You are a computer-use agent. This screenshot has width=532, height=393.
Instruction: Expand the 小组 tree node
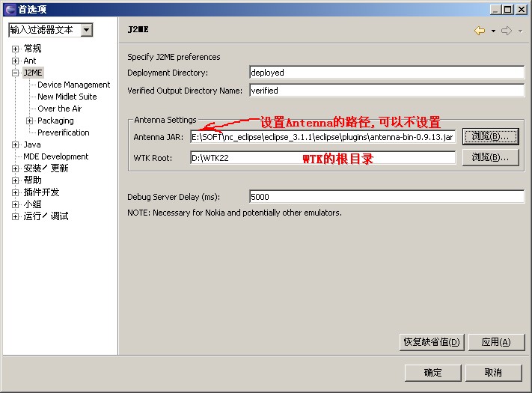point(15,204)
